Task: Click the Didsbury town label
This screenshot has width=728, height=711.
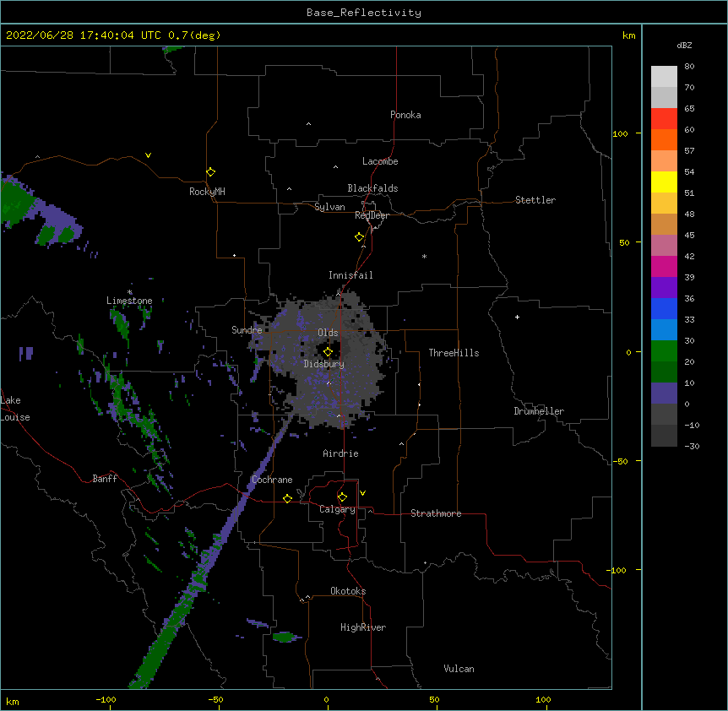Action: pos(324,364)
